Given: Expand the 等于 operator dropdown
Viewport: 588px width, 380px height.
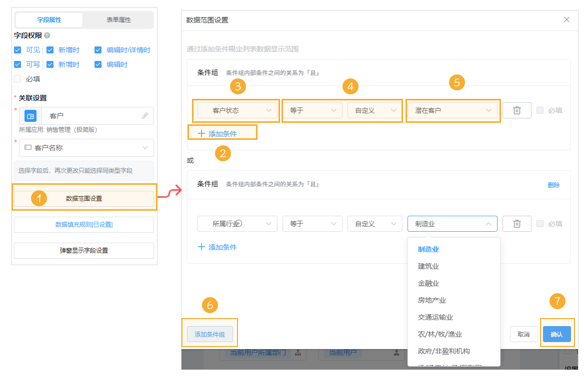Looking at the screenshot, I should tap(312, 110).
